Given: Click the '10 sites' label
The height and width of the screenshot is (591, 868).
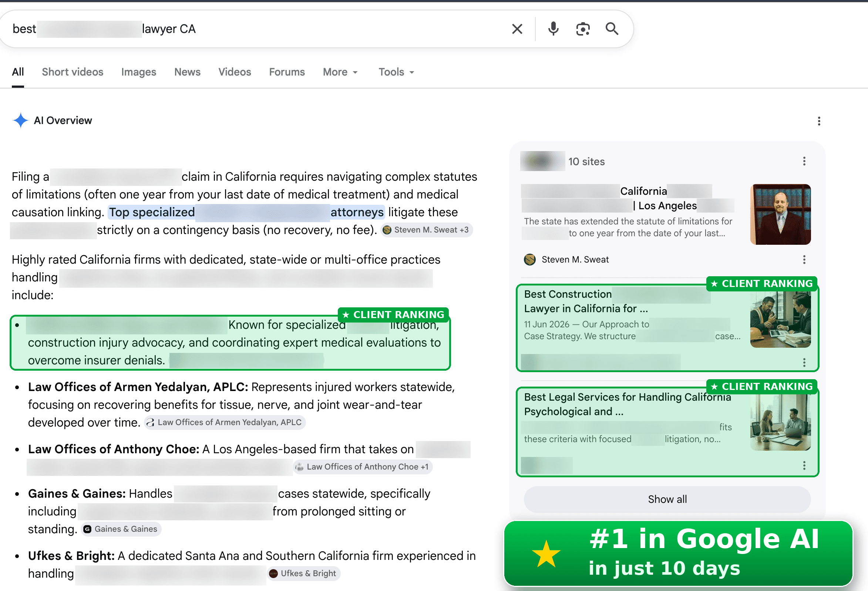Looking at the screenshot, I should click(x=586, y=161).
